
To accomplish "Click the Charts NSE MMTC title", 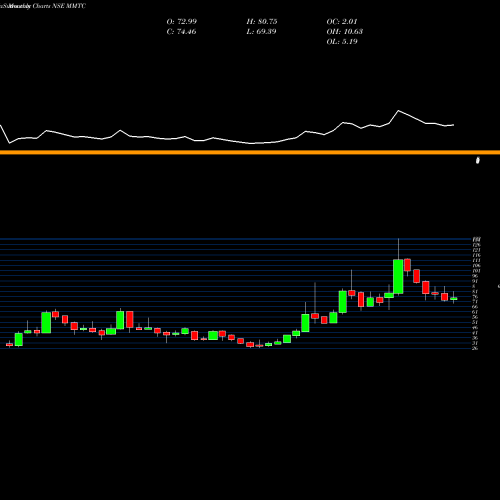I will [x=59, y=6].
